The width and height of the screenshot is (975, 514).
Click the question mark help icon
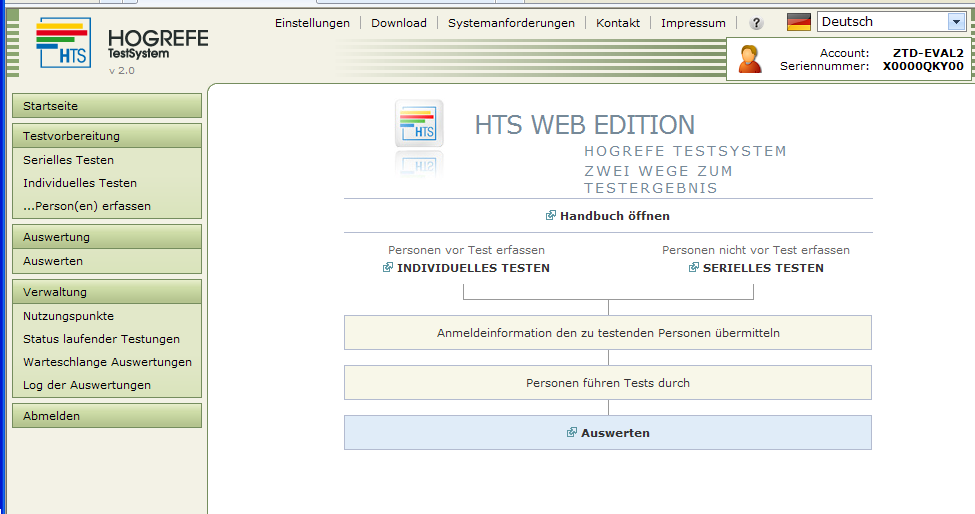756,23
